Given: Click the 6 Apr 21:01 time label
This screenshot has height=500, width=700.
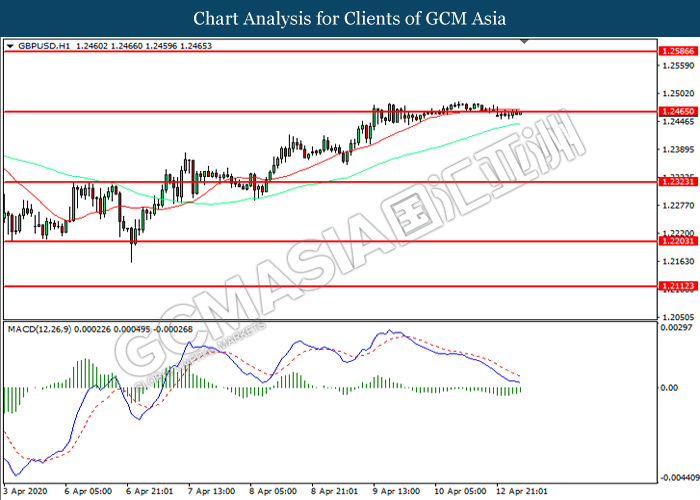Looking at the screenshot, I should coord(149,492).
